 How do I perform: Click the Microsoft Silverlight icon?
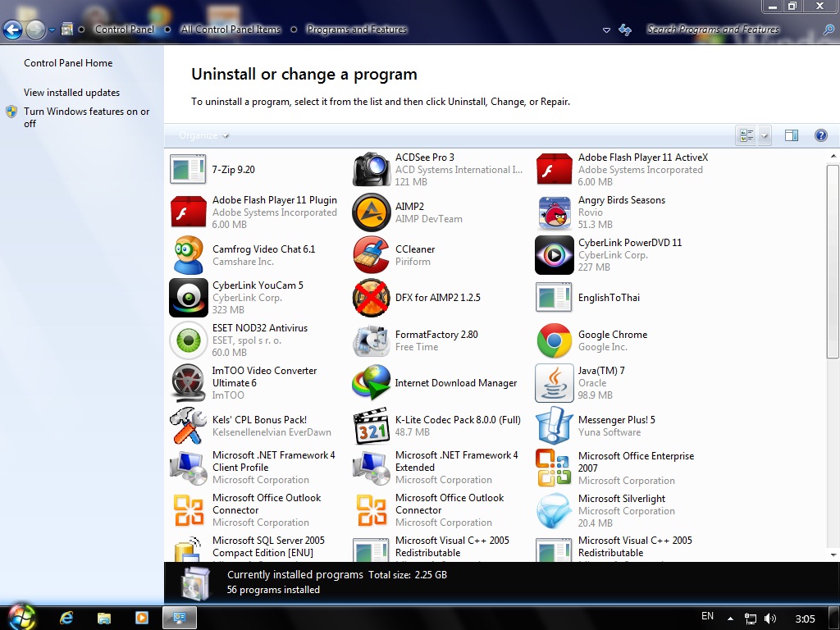click(554, 511)
